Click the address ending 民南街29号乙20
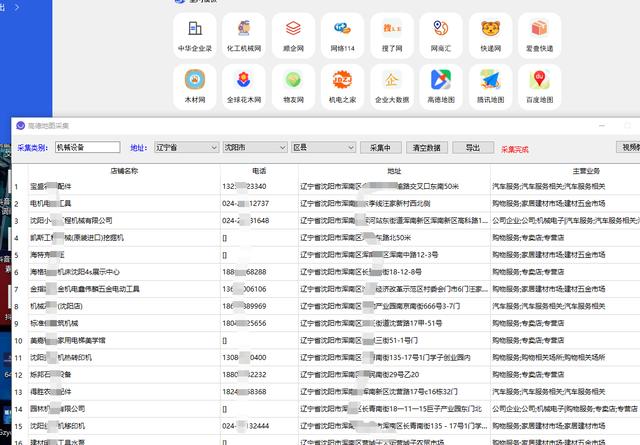This screenshot has height=445, width=640. point(360,375)
